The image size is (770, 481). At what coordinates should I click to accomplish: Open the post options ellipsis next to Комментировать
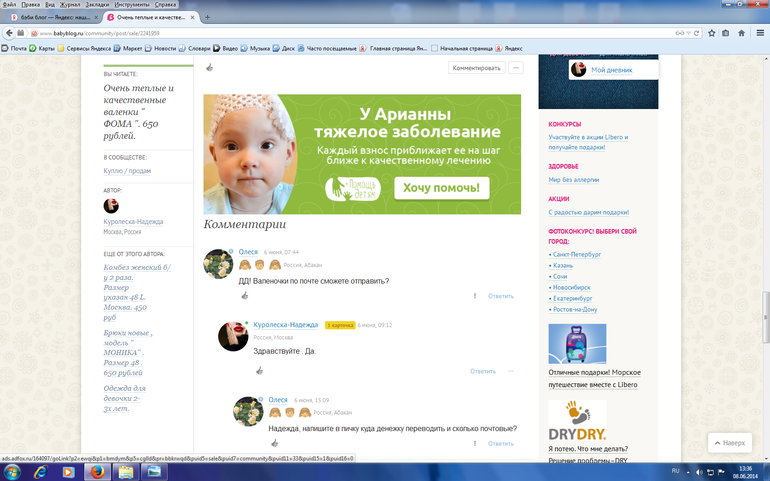click(516, 68)
